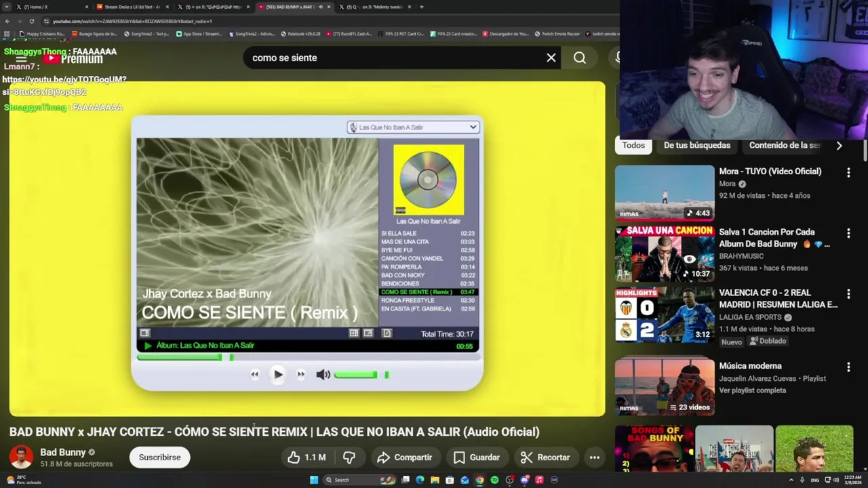
Task: Toggle the microphone tray icon
Action: [802, 480]
